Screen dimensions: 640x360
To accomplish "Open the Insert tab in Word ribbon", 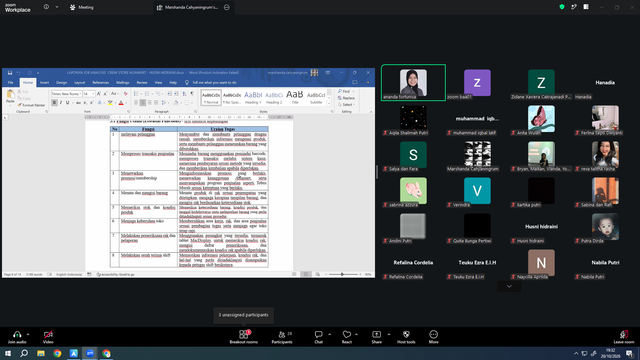I will pyautogui.click(x=44, y=82).
